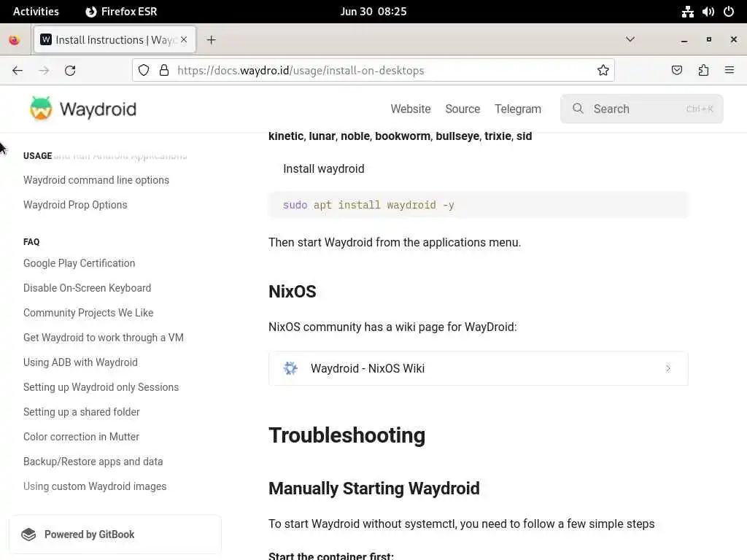This screenshot has height=560, width=747.
Task: Open Disable On-Screen Keyboard FAQ
Action: (88, 288)
